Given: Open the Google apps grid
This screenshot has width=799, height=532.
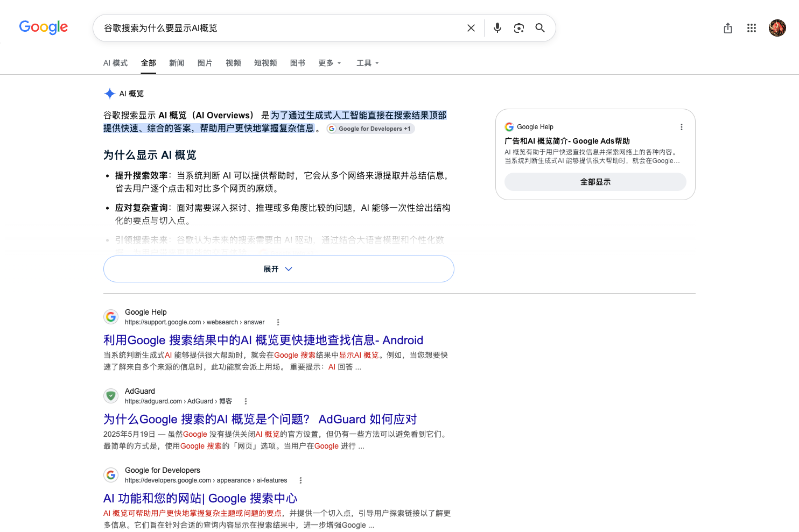Looking at the screenshot, I should (752, 28).
